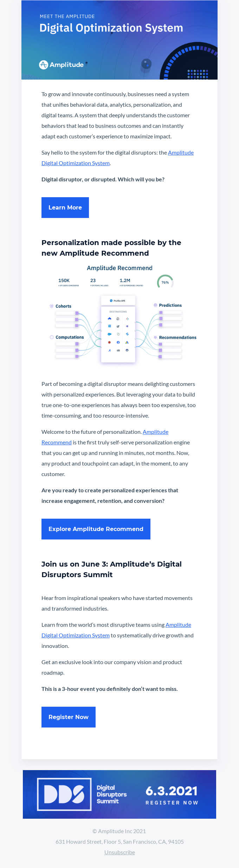Image resolution: width=239 pixels, height=868 pixels.
Task: Click the Cohorts icon in the diagram
Action: coord(52,306)
